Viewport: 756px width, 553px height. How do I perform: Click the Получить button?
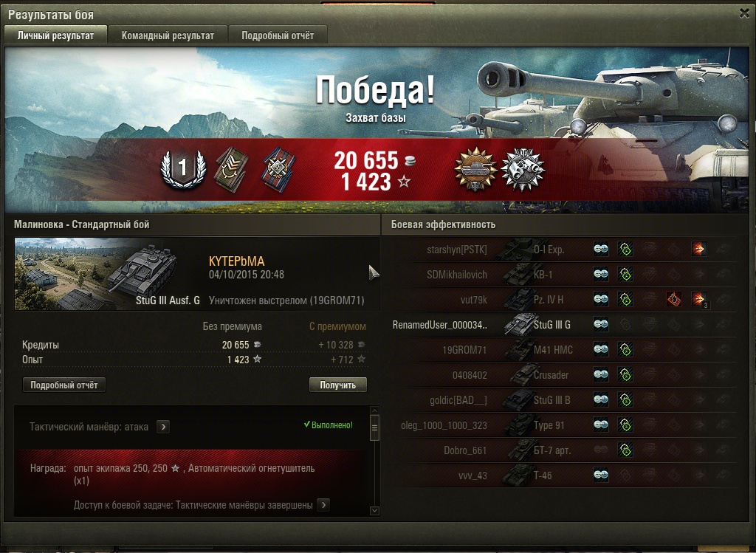point(338,385)
